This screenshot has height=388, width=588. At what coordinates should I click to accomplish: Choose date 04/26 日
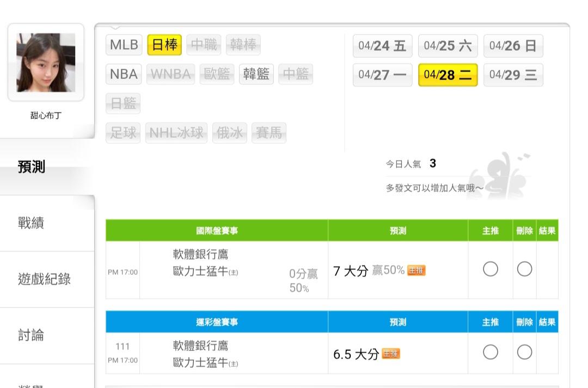pos(513,46)
